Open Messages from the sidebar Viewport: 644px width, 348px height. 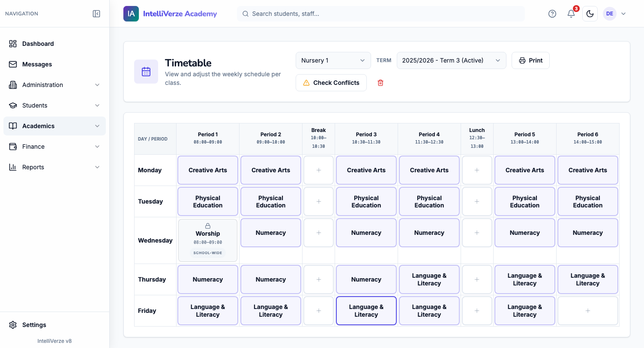point(54,64)
